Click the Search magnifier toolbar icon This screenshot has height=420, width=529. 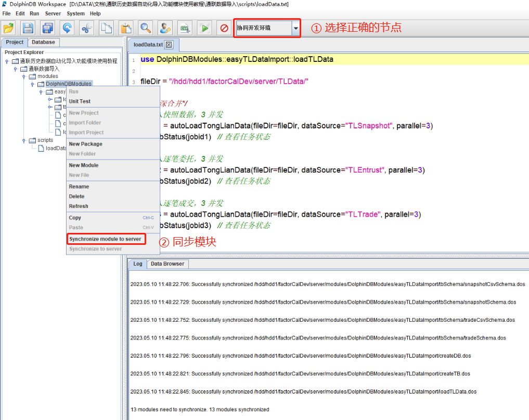[x=146, y=28]
